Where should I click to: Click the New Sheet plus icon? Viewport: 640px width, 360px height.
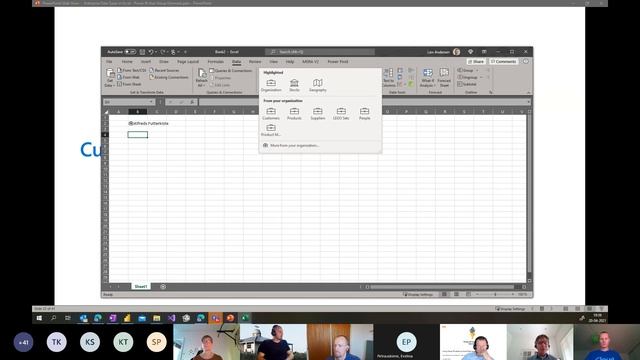click(163, 287)
